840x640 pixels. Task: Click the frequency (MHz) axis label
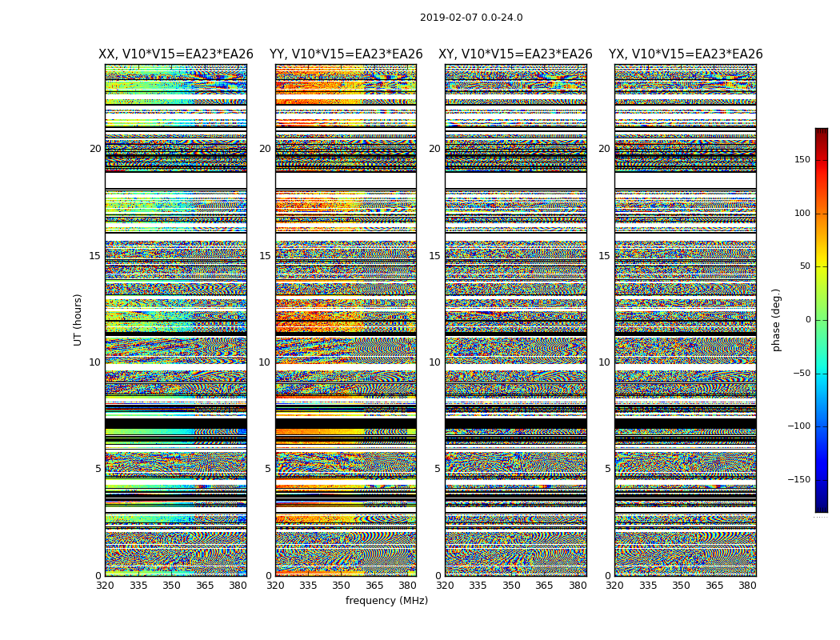[386, 600]
